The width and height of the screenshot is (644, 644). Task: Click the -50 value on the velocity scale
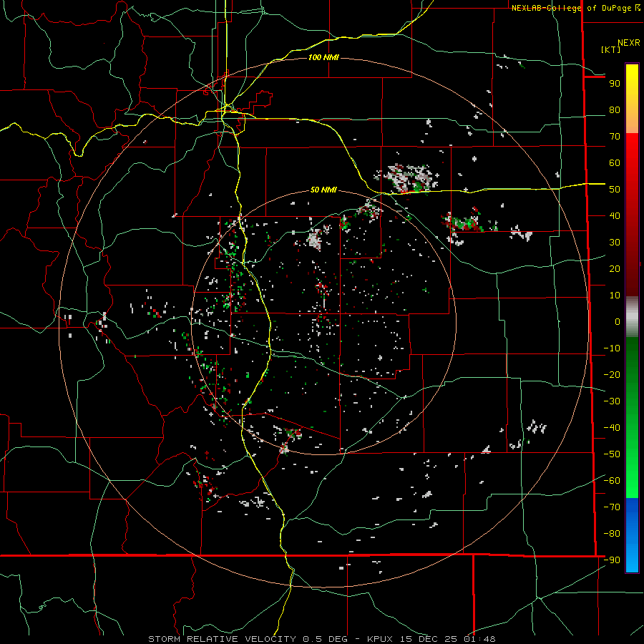coord(612,454)
